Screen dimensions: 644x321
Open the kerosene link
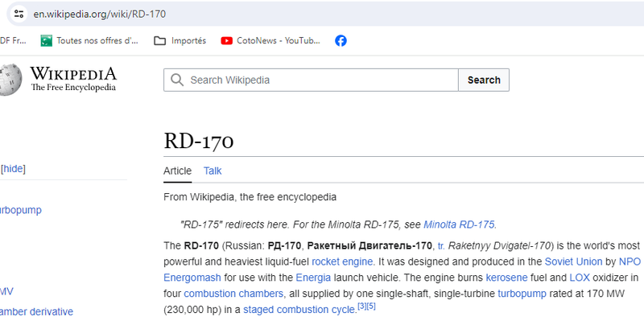click(506, 278)
